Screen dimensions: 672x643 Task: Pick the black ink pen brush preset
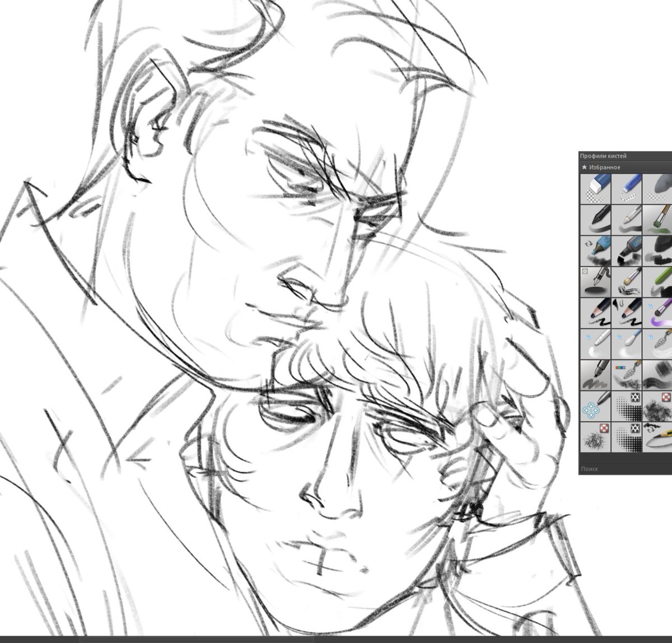click(x=595, y=219)
